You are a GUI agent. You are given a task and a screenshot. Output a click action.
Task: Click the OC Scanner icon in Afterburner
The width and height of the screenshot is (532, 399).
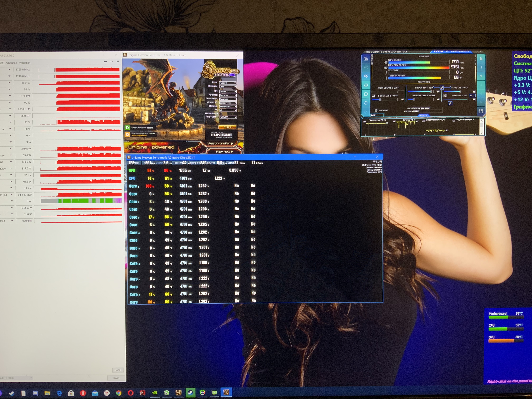(366, 76)
